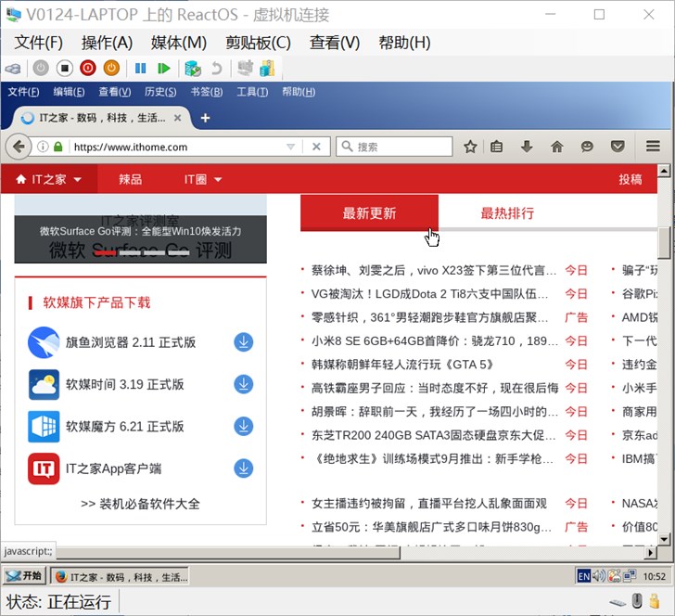The width and height of the screenshot is (675, 616).
Task: Click the Revert undo arrow icon
Action: point(217,68)
